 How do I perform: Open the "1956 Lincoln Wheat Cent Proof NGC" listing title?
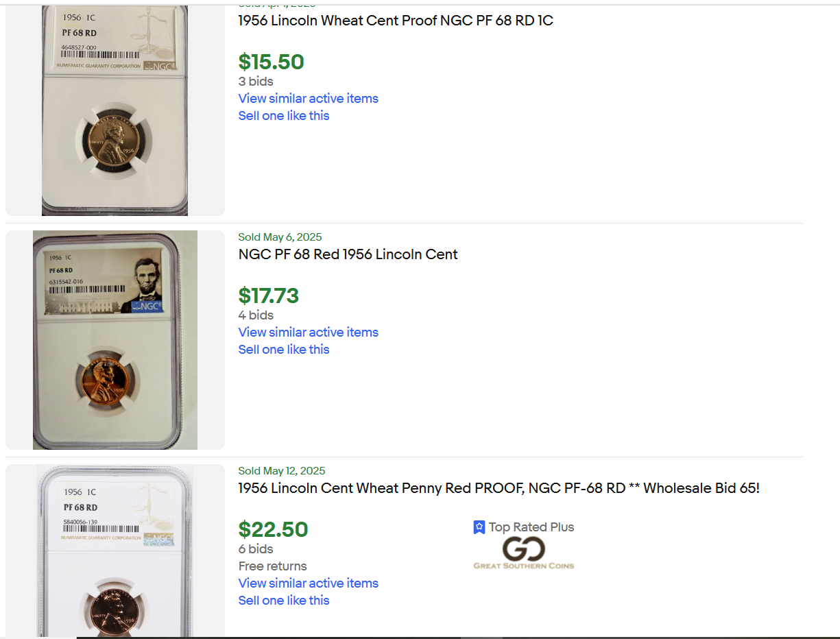pyautogui.click(x=396, y=21)
